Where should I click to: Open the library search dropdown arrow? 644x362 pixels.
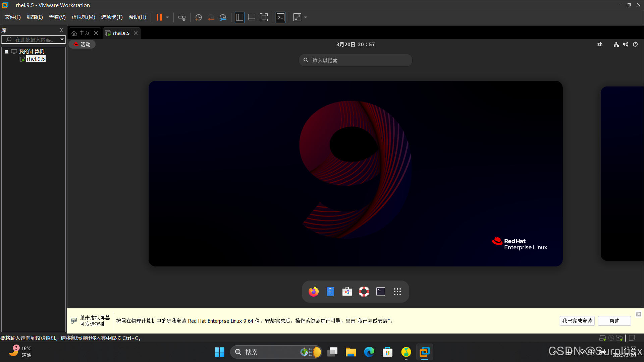click(x=62, y=40)
